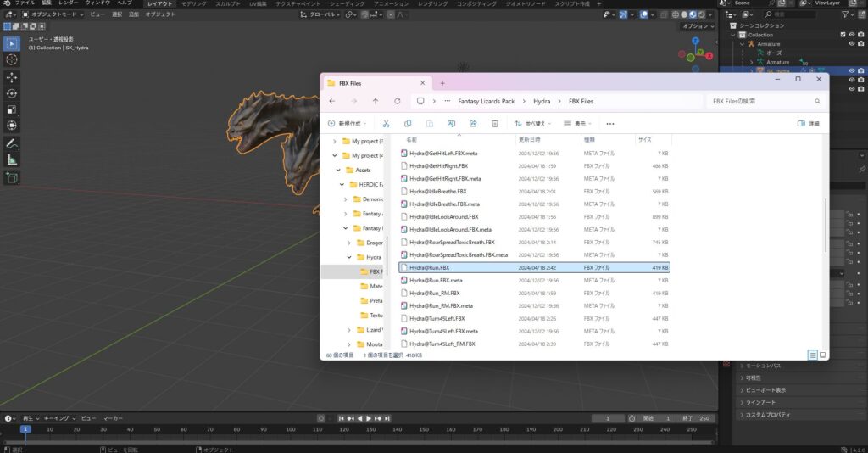Viewport: 868px width, 453px height.
Task: Select the Measure tool
Action: (x=12, y=160)
